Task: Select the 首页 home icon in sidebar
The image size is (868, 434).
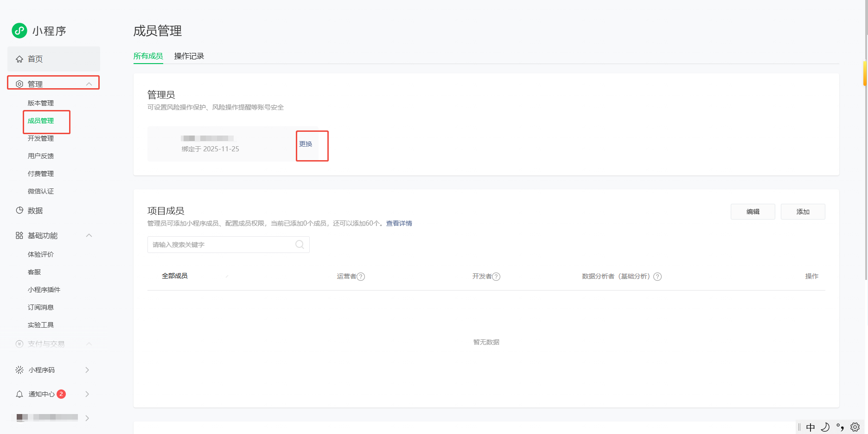Action: [x=19, y=59]
